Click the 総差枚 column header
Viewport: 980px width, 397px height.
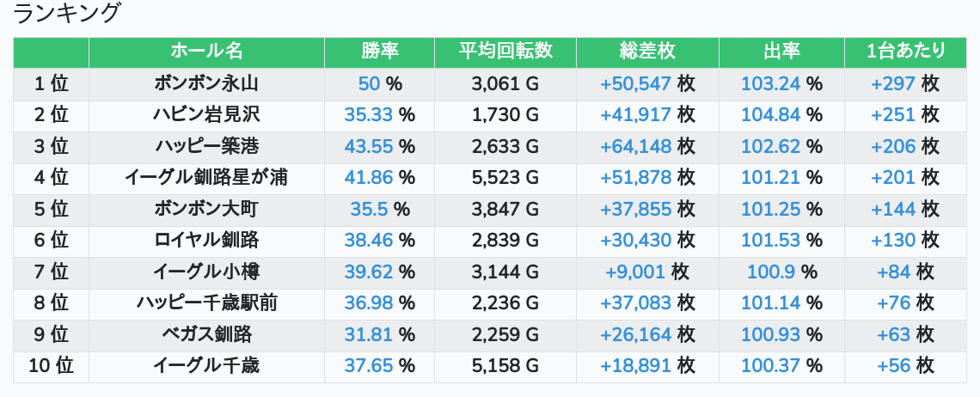647,52
